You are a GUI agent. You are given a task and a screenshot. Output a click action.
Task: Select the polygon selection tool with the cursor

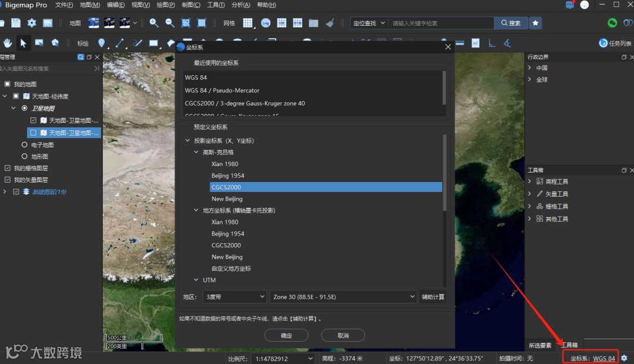pos(55,43)
